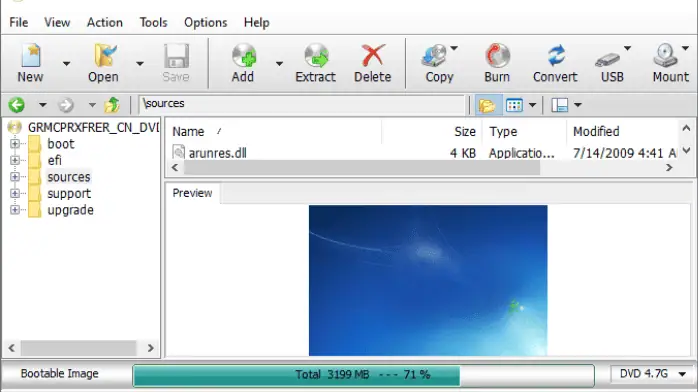
Task: Click the Save floppy disk icon
Action: pyautogui.click(x=176, y=56)
